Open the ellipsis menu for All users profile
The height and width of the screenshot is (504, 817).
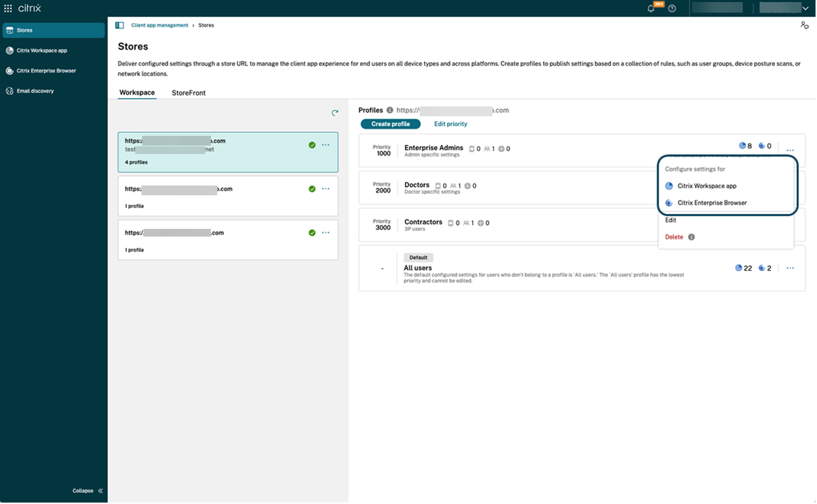(x=790, y=267)
